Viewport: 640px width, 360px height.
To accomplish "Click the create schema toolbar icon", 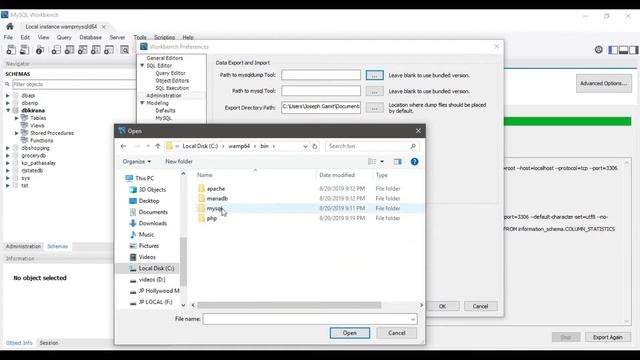I will point(56,50).
